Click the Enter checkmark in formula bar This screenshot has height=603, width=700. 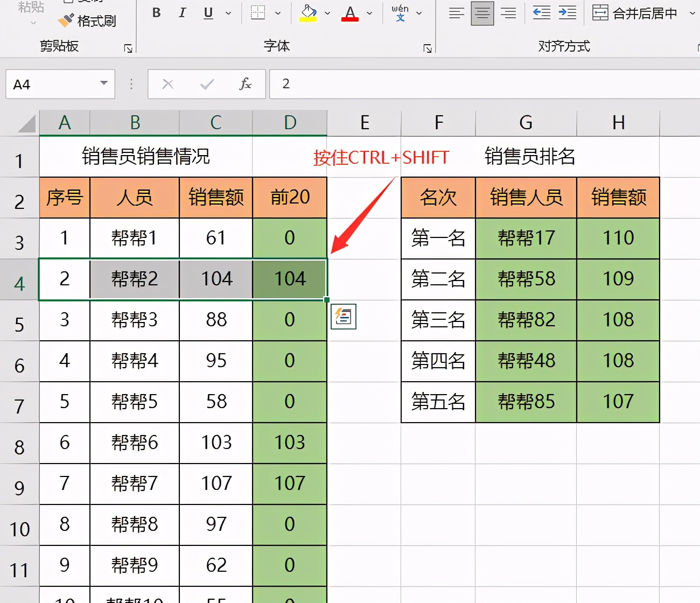pos(206,84)
